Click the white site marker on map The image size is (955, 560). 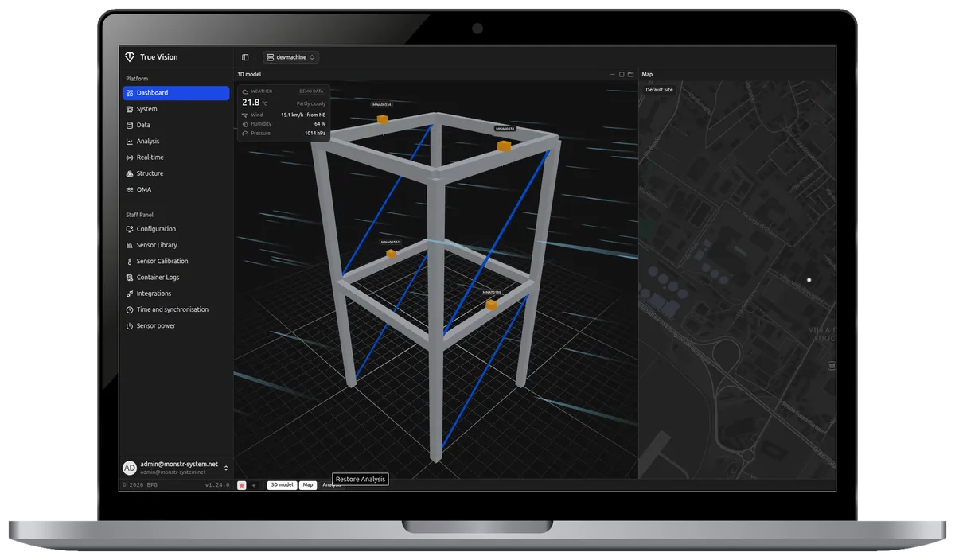[809, 280]
